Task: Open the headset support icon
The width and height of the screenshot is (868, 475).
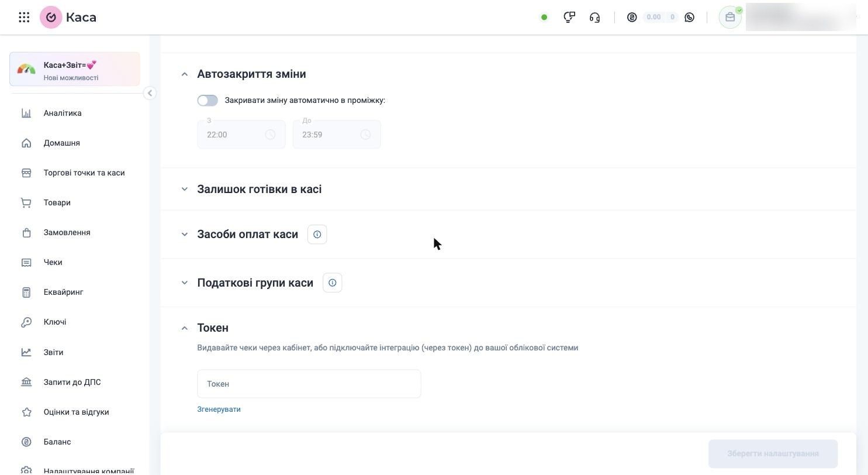Action: pos(594,18)
